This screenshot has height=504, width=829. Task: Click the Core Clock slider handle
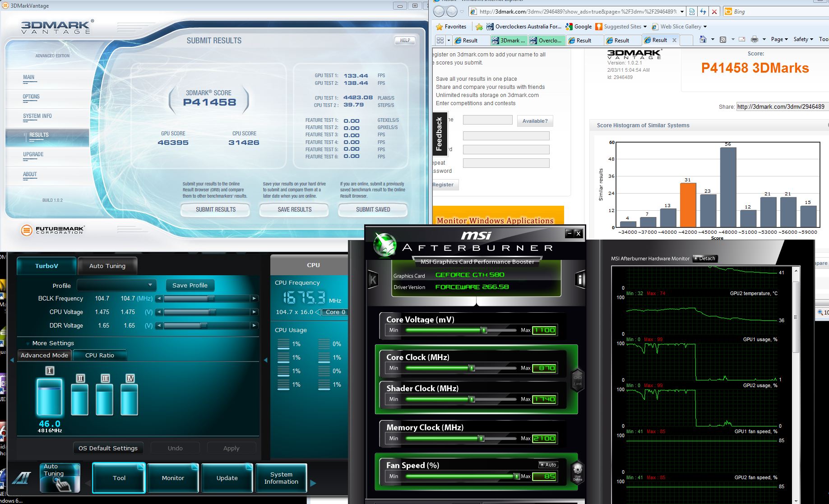[x=472, y=368]
